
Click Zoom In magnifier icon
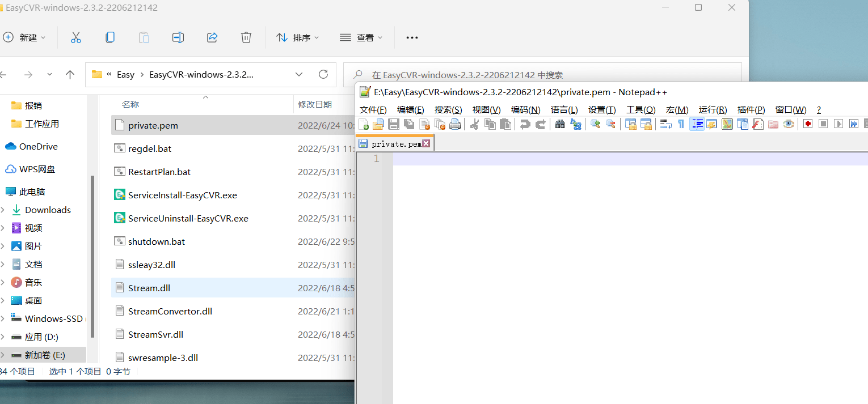click(x=595, y=124)
